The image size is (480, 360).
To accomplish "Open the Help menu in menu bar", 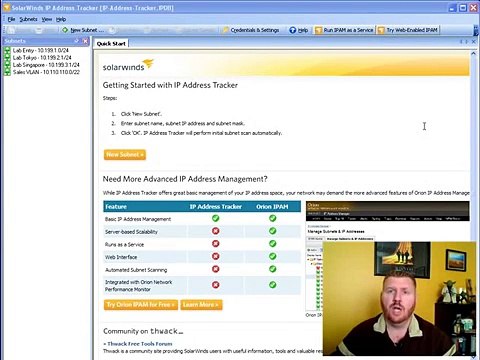I will click(61, 19).
